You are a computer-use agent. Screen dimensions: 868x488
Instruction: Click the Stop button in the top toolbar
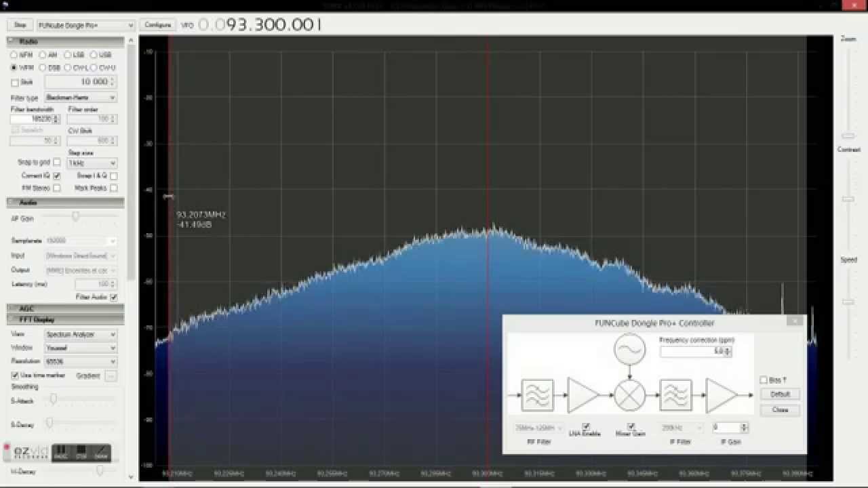click(20, 25)
